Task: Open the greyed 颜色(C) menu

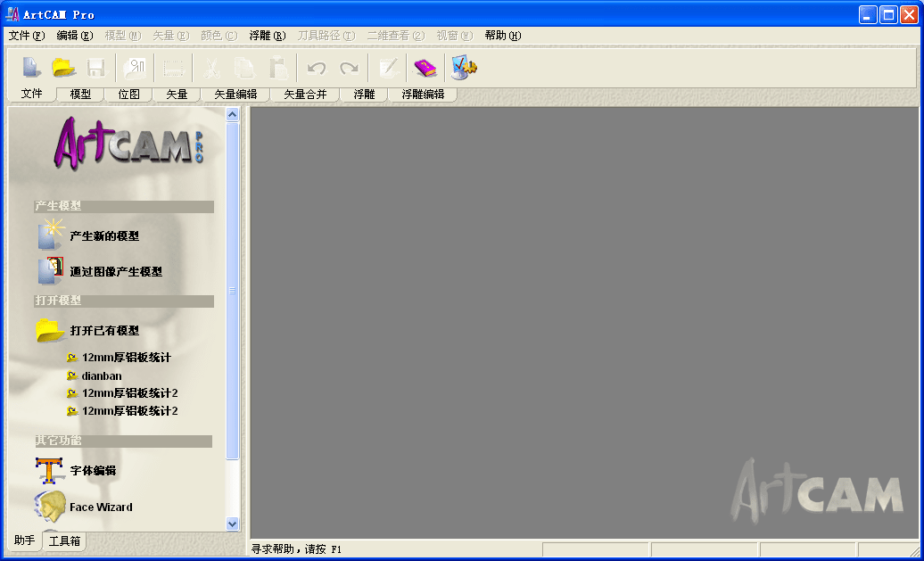Action: pyautogui.click(x=219, y=36)
